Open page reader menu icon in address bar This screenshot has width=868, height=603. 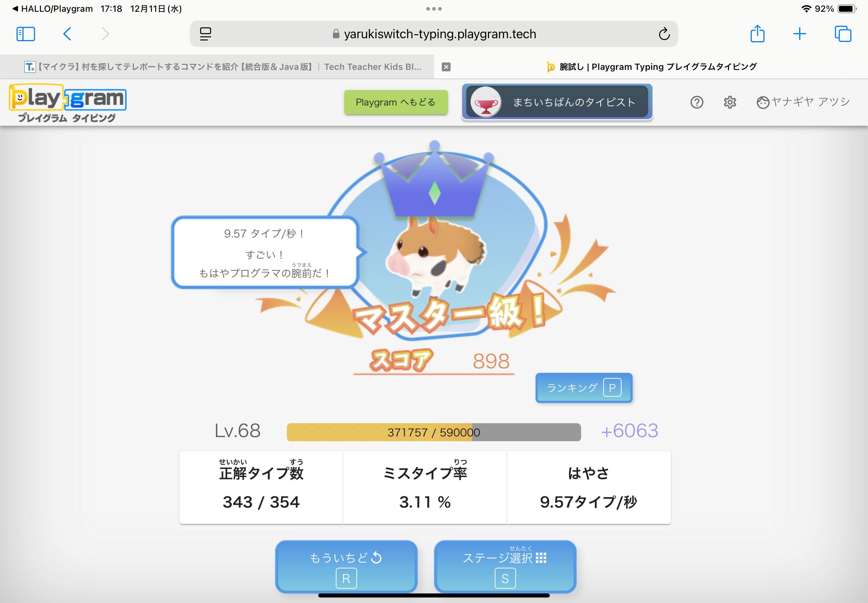tap(206, 34)
